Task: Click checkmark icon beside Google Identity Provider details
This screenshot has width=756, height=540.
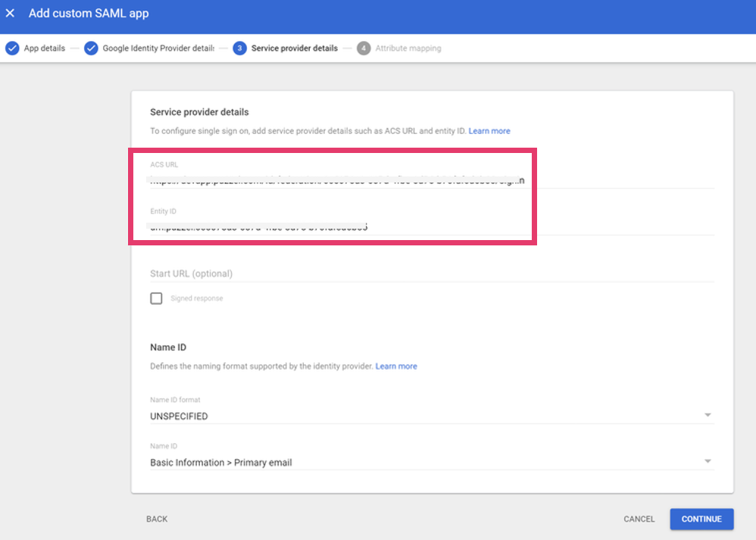Action: (91, 48)
